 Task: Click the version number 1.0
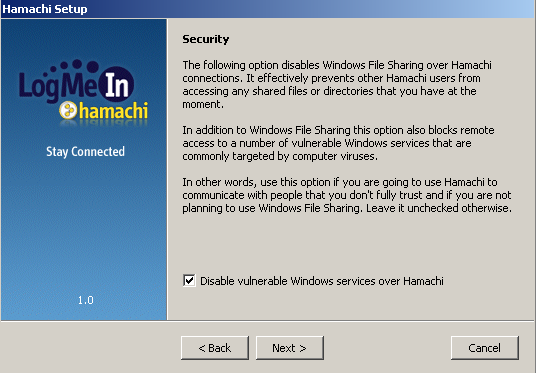tap(85, 300)
